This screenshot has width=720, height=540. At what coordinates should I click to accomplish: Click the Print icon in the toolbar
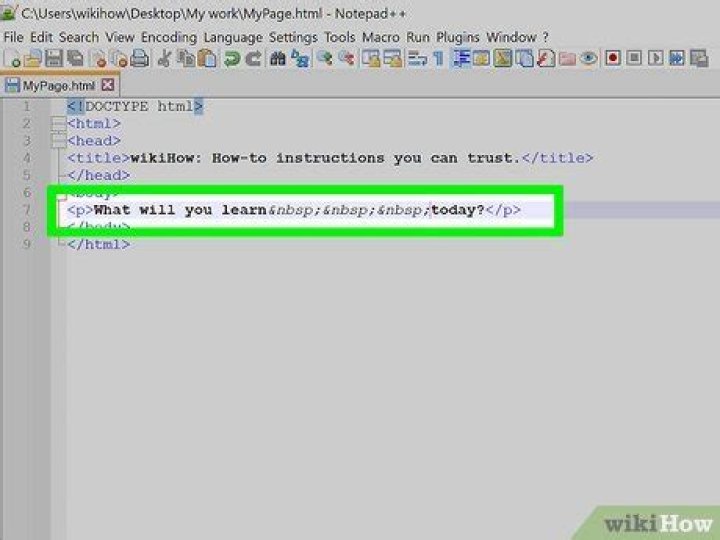click(x=139, y=59)
